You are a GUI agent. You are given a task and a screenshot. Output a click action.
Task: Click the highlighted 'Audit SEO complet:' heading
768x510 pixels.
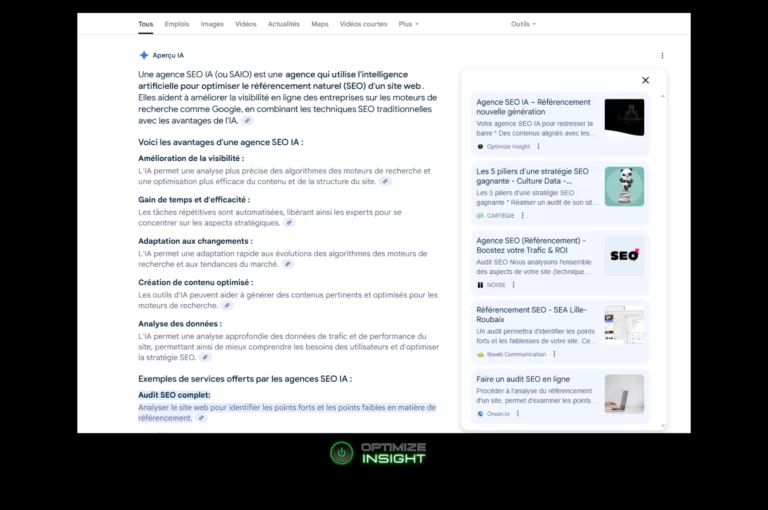(174, 395)
